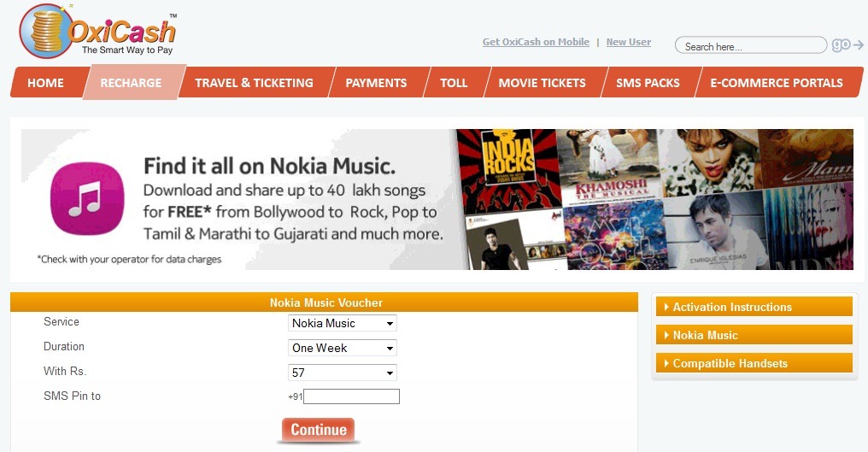
Task: Click the India Rocks album cover
Action: pos(506,168)
